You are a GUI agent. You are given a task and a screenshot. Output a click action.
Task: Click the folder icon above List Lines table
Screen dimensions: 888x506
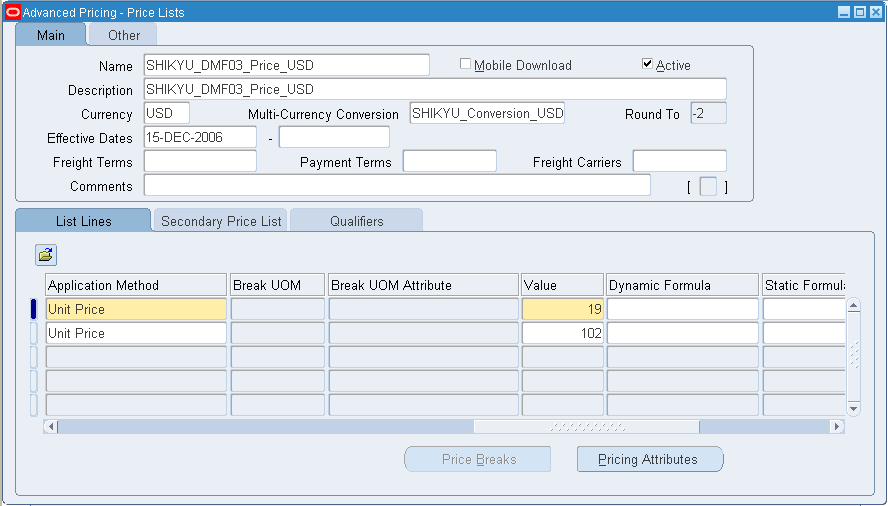tap(46, 255)
